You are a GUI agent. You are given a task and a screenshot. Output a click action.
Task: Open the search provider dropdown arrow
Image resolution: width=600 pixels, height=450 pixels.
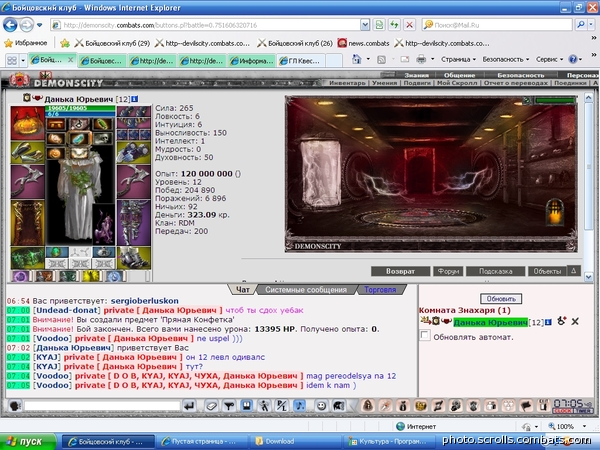(592, 25)
